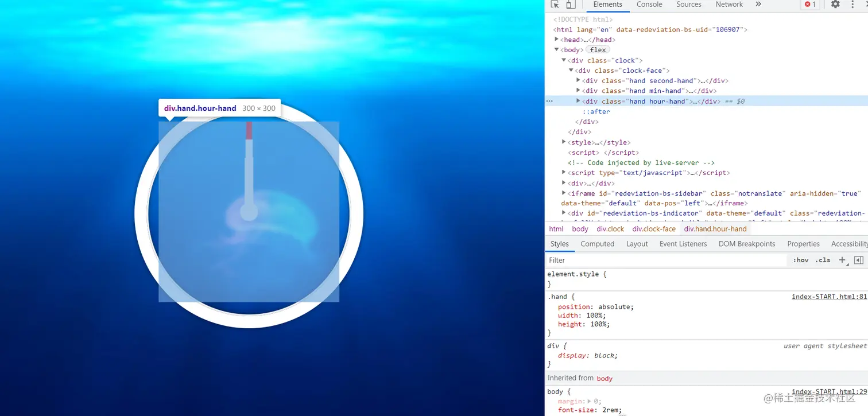The width and height of the screenshot is (868, 416).
Task: Expand the second-hand div node
Action: click(x=578, y=80)
